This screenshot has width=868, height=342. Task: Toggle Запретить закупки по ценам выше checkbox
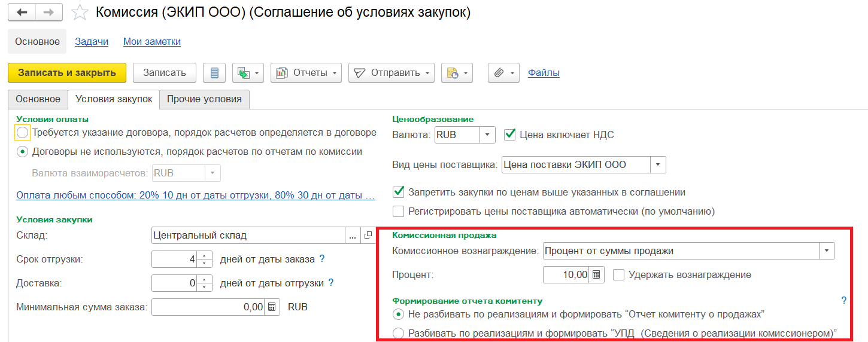[398, 192]
